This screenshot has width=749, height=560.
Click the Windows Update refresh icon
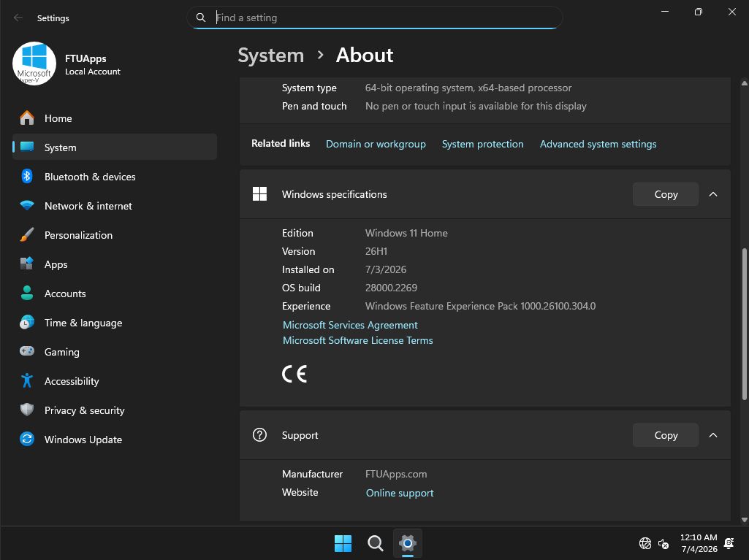[x=27, y=439]
